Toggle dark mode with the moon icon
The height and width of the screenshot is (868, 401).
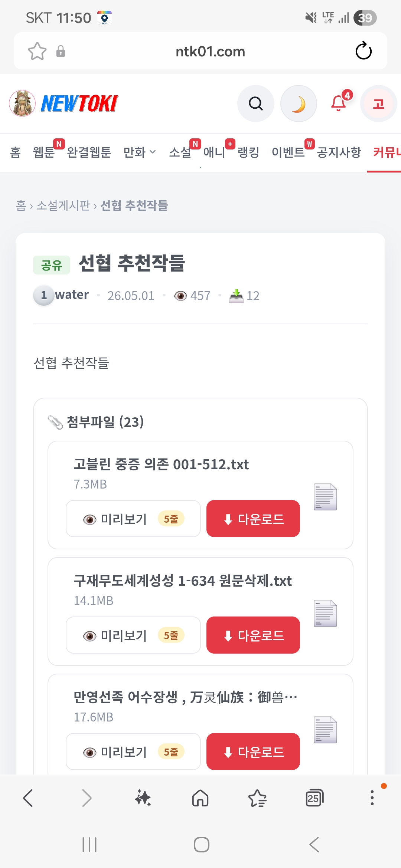pos(299,103)
